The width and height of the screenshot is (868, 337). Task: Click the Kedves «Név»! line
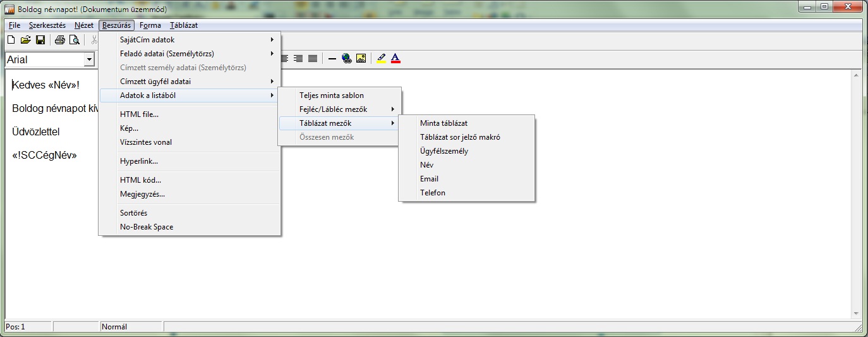tap(46, 85)
